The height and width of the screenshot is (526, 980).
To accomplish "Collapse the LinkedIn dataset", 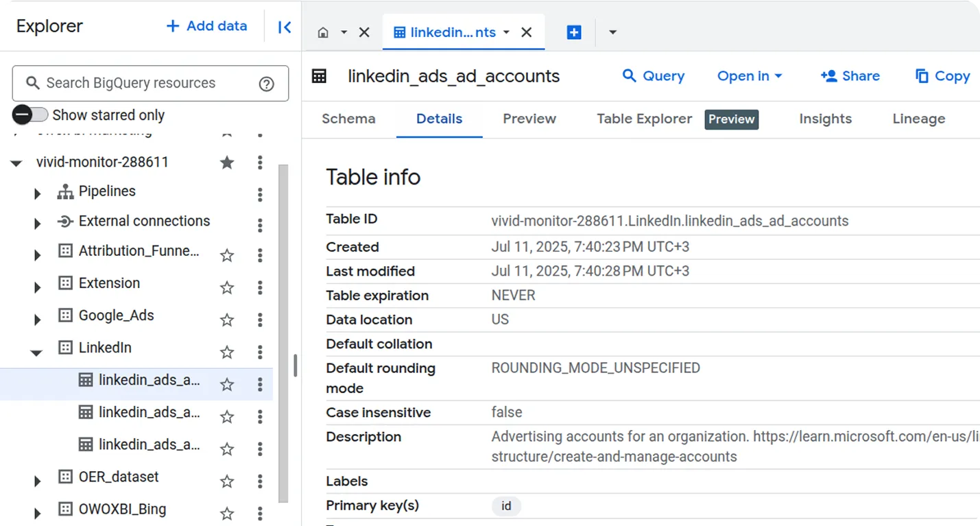I will (x=36, y=352).
